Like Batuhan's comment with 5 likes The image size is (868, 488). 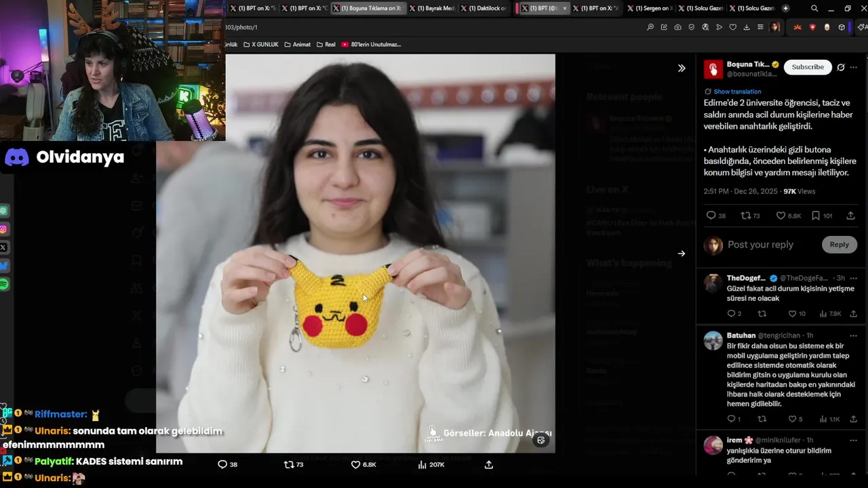tap(792, 419)
